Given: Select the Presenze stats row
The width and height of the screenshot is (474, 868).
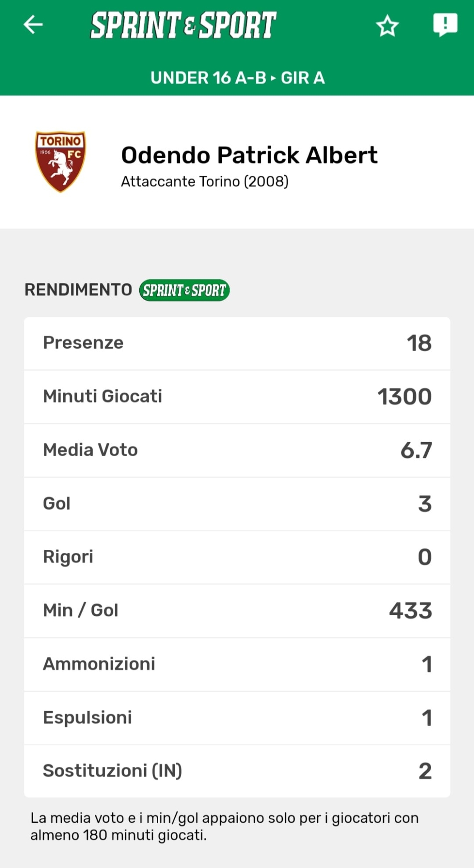Looking at the screenshot, I should tap(237, 343).
